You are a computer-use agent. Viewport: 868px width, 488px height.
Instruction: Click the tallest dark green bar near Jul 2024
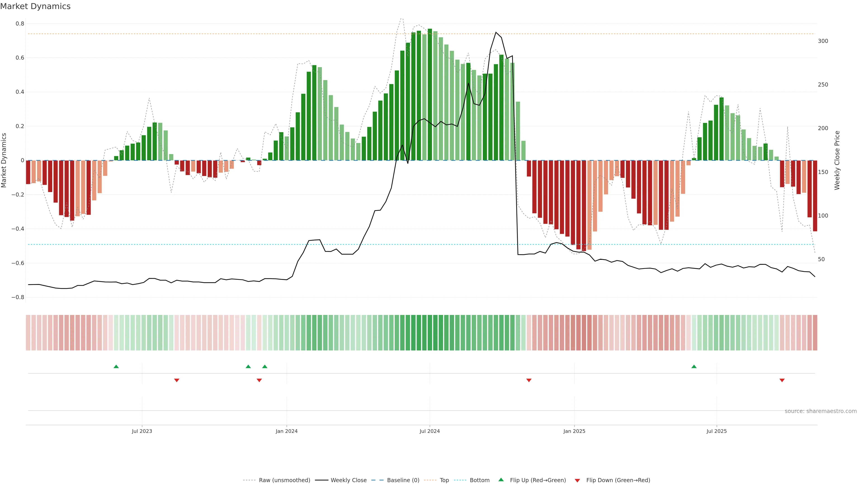pos(430,94)
